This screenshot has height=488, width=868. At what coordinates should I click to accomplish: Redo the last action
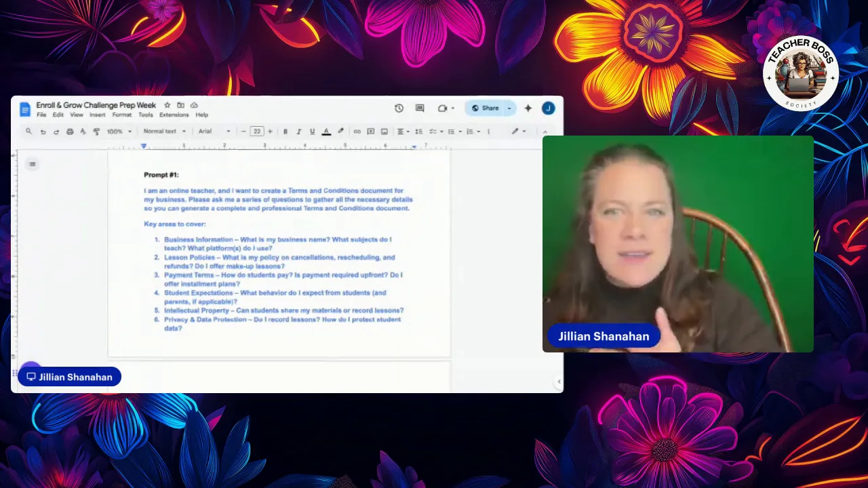click(56, 131)
